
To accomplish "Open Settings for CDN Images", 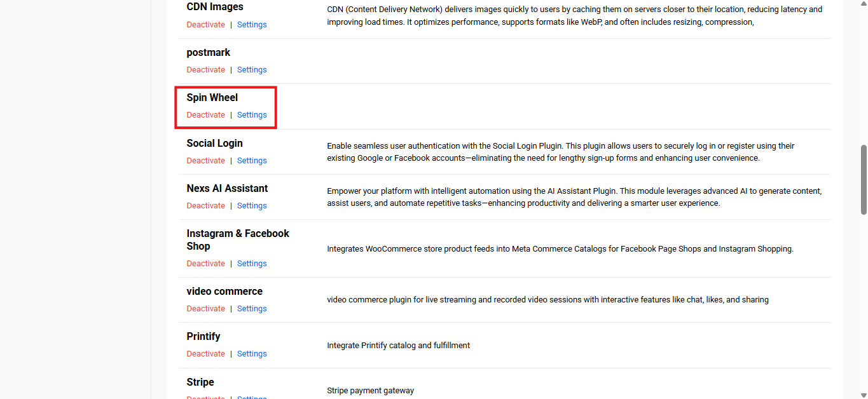I will click(x=252, y=25).
